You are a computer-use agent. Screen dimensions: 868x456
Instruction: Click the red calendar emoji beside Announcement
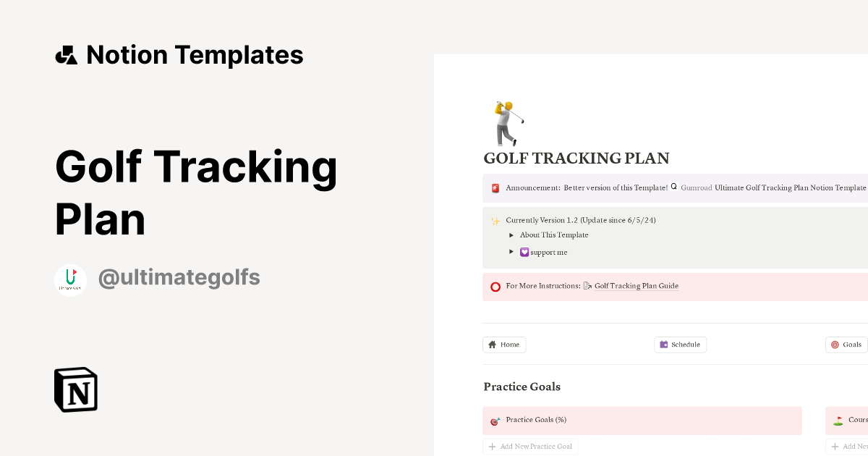495,187
